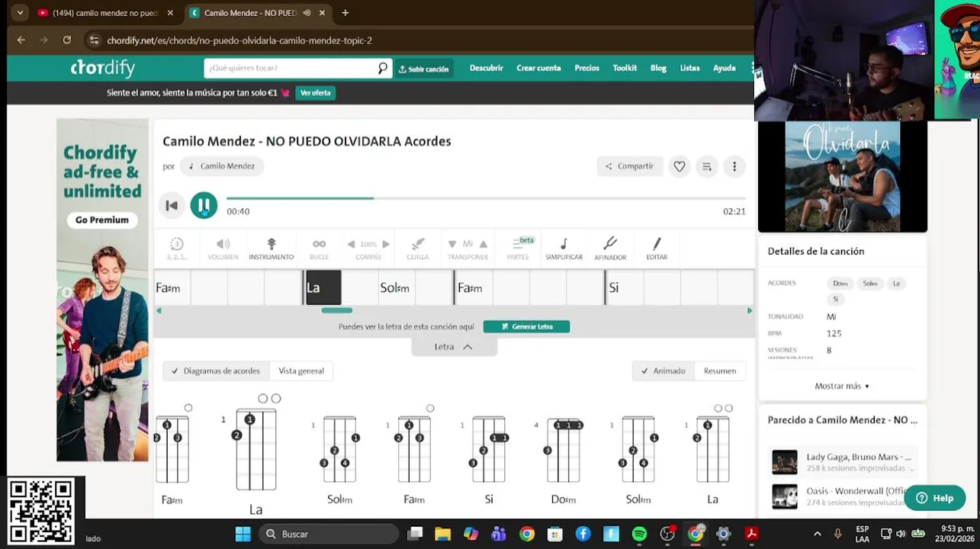980x549 pixels.
Task: Open the Windows Start menu
Action: click(x=243, y=534)
